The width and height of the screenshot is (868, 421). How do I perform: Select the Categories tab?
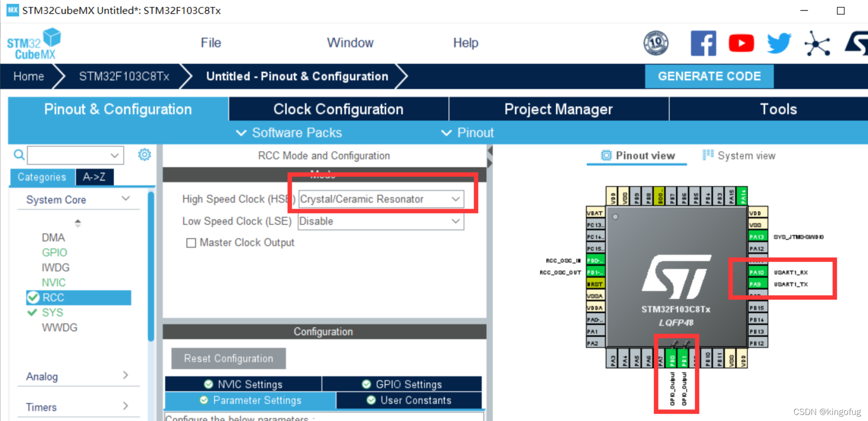point(42,177)
